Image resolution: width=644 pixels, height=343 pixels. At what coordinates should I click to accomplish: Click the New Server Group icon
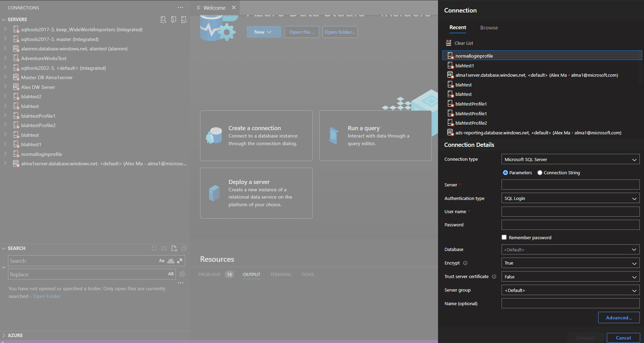click(174, 19)
